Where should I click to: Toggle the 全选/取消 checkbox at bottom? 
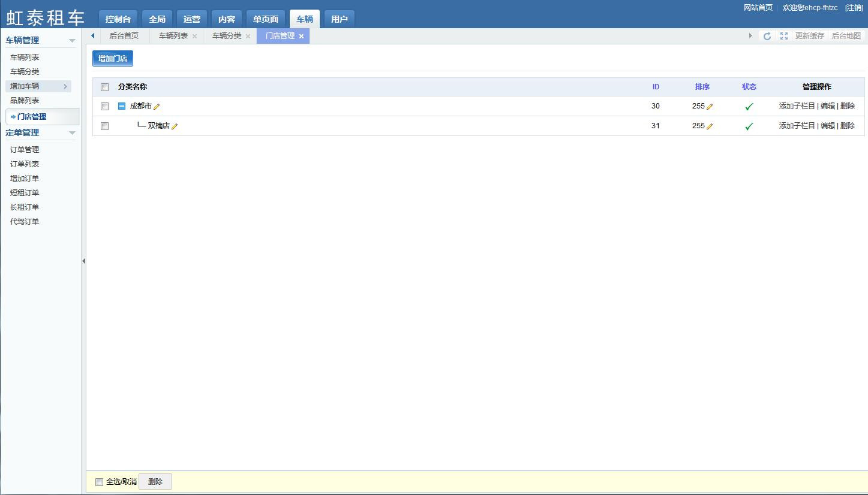pyautogui.click(x=100, y=482)
